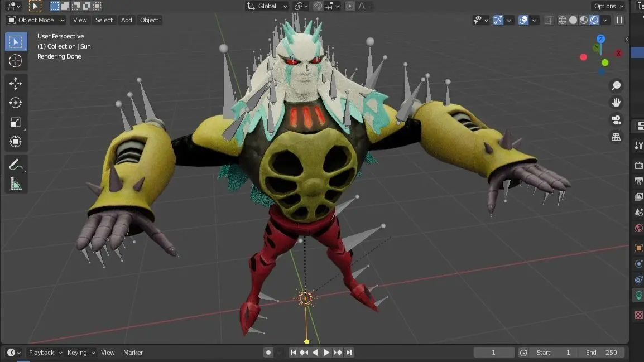Switch to wireframe shading
Viewport: 644px width, 362px height.
[x=563, y=20]
